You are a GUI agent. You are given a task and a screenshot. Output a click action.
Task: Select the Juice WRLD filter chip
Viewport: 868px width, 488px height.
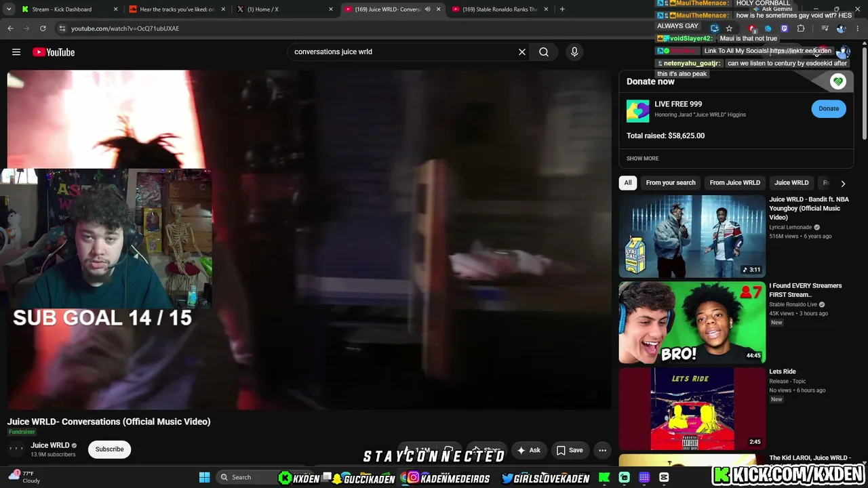click(x=791, y=183)
